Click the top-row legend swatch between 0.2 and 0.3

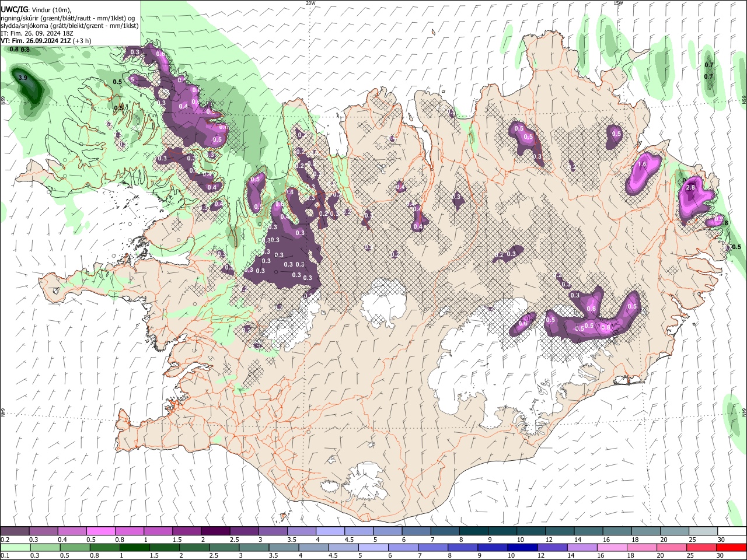tap(15, 531)
